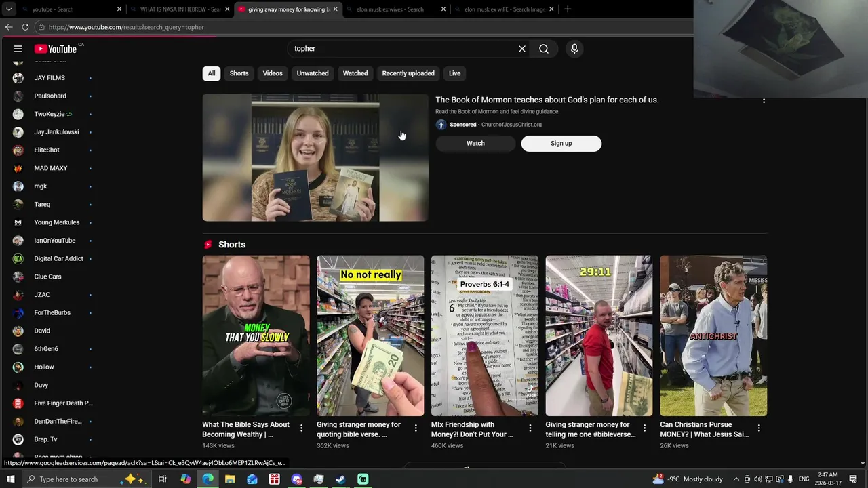Viewport: 868px width, 488px height.
Task: Open options for 'What The Bible Says About' short
Action: (301, 428)
